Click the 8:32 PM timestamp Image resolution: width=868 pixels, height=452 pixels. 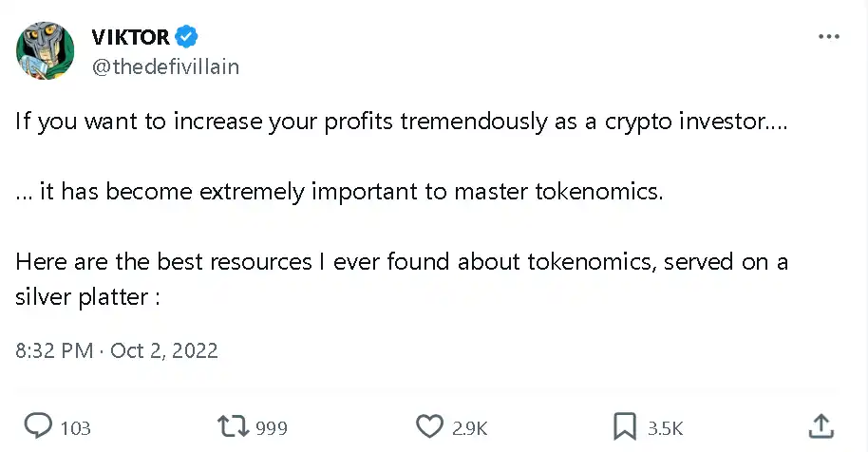click(x=54, y=350)
